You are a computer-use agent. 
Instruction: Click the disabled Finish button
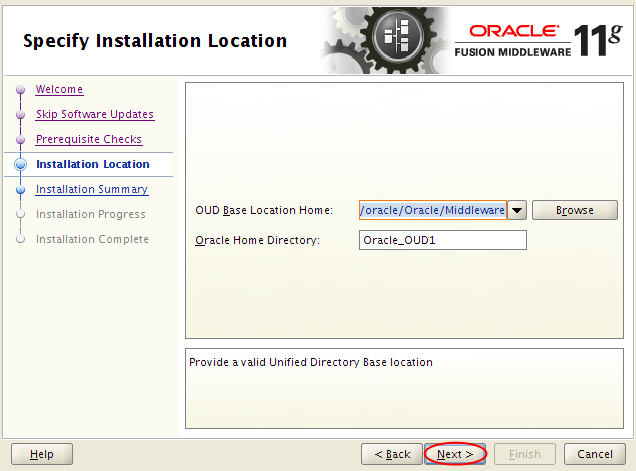click(525, 454)
